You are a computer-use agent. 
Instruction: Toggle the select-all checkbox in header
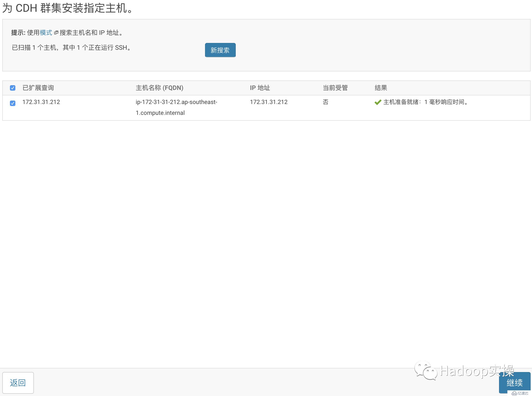click(x=13, y=88)
